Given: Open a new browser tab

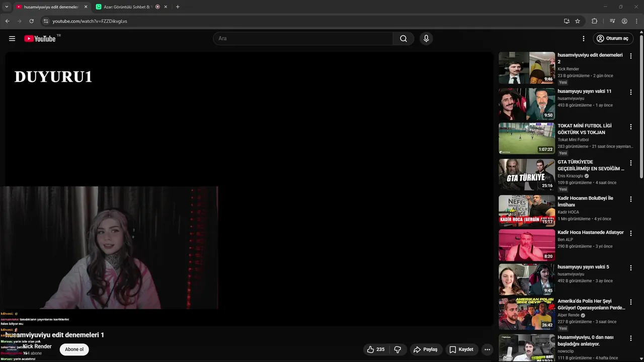Looking at the screenshot, I should click(178, 7).
